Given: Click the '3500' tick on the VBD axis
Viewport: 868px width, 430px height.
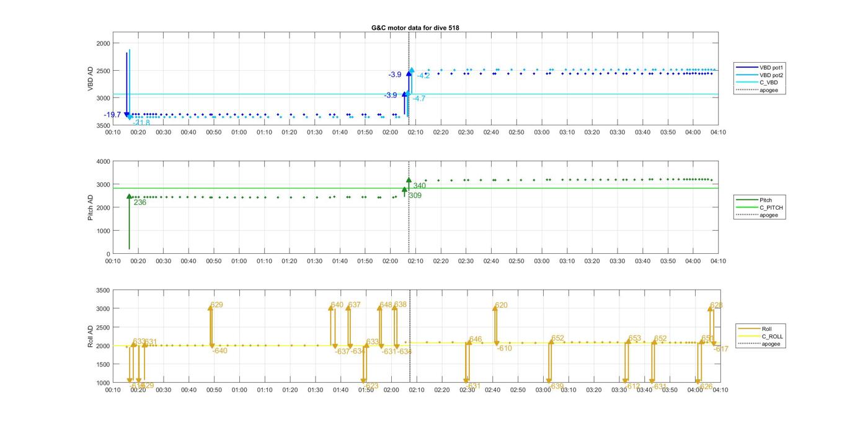Looking at the screenshot, I should coord(104,125).
